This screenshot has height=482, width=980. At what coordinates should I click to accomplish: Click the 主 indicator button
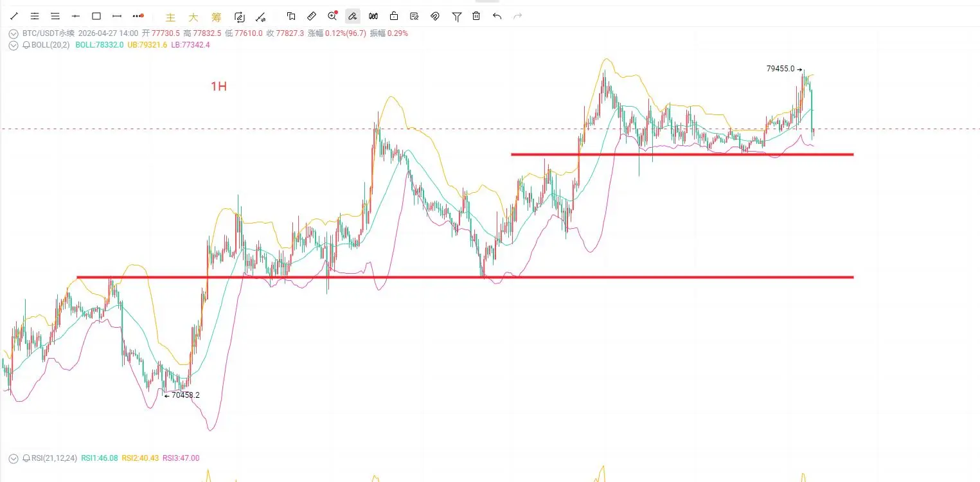(x=170, y=17)
